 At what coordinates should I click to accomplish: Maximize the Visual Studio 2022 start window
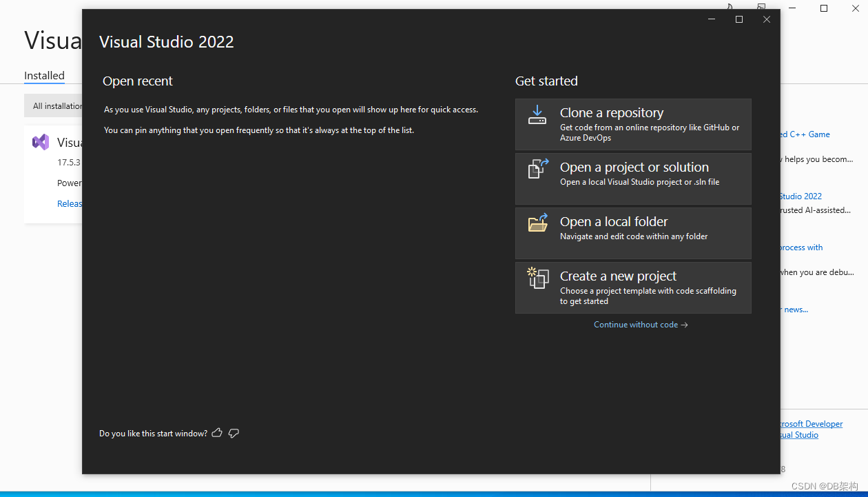(739, 19)
